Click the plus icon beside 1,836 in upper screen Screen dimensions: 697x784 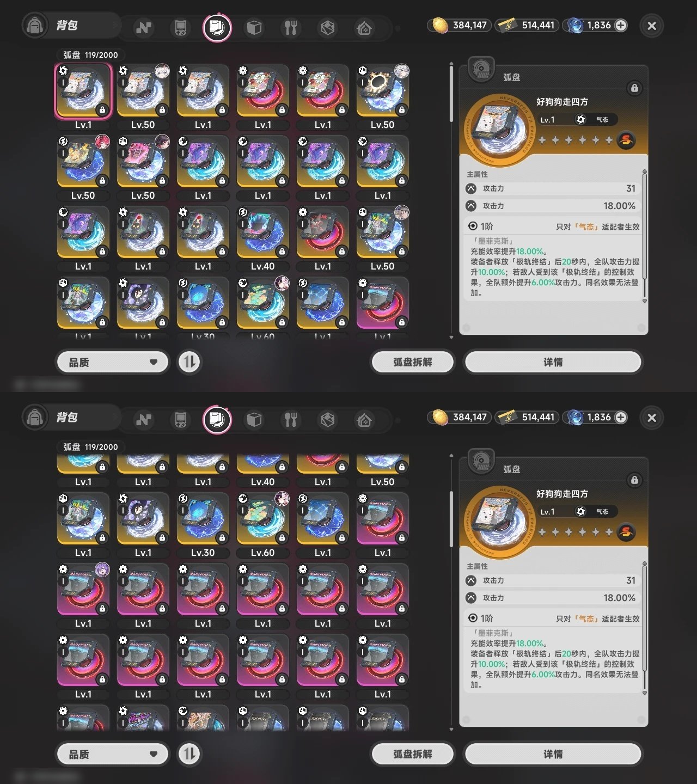point(621,25)
